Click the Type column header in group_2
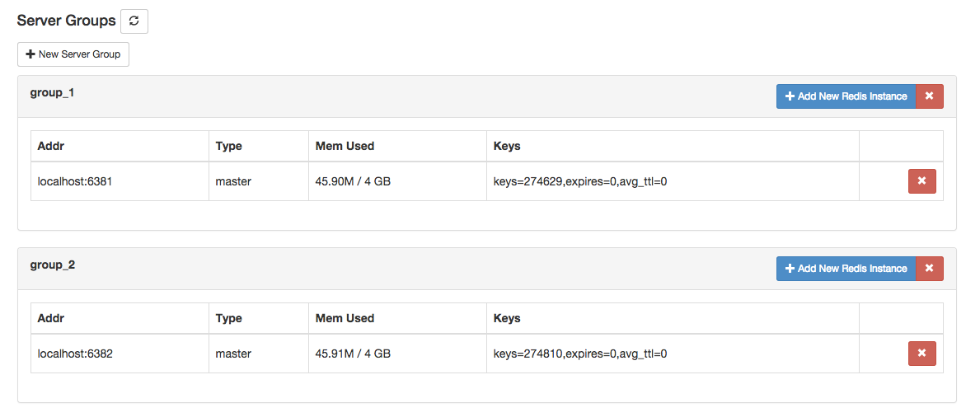This screenshot has width=980, height=417. pos(259,318)
